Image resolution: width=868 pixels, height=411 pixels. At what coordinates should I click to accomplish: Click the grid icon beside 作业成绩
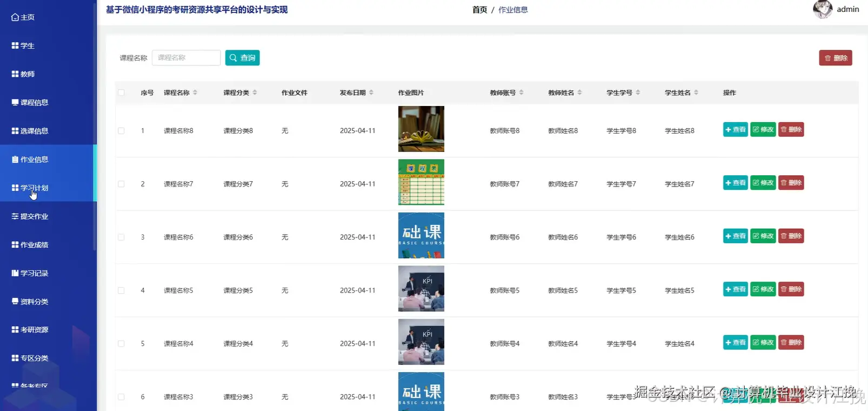click(15, 244)
